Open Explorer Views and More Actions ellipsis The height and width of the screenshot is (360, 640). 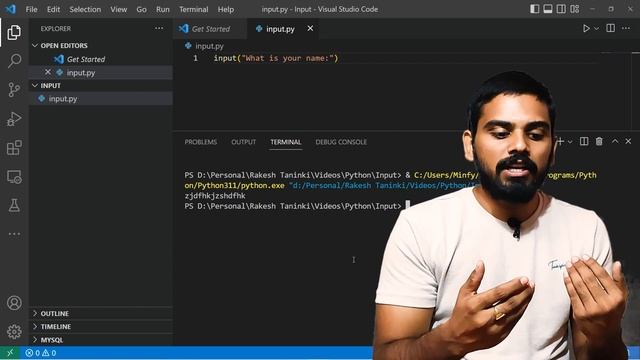(159, 28)
